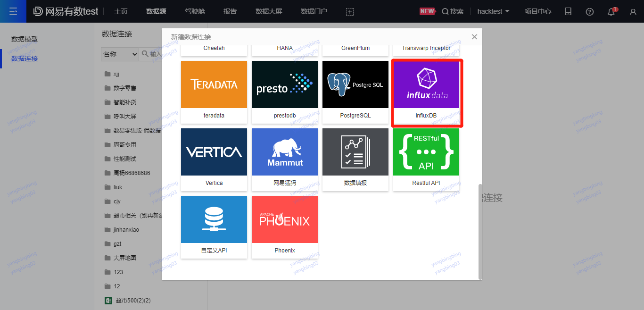The width and height of the screenshot is (644, 310).
Task: Select the Phoenix connector tile
Action: pyautogui.click(x=285, y=227)
